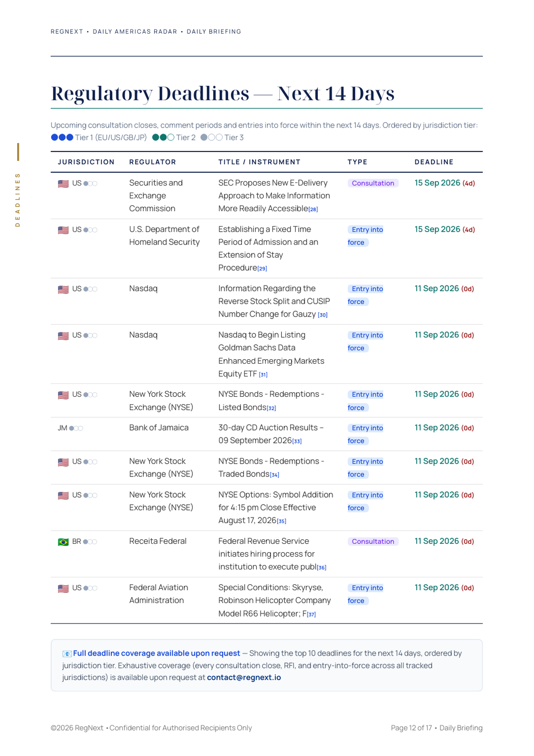Click the title 30-day CD Auction Results
This screenshot has height=756, width=534.
271,434
